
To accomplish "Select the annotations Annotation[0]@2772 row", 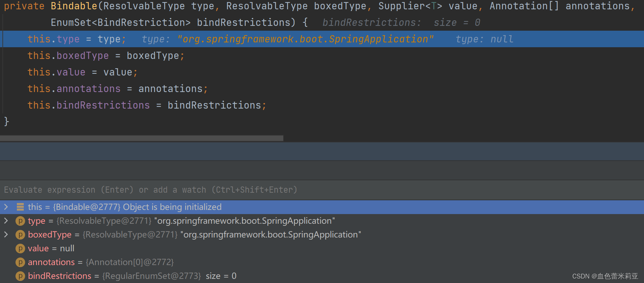I will click(322, 262).
